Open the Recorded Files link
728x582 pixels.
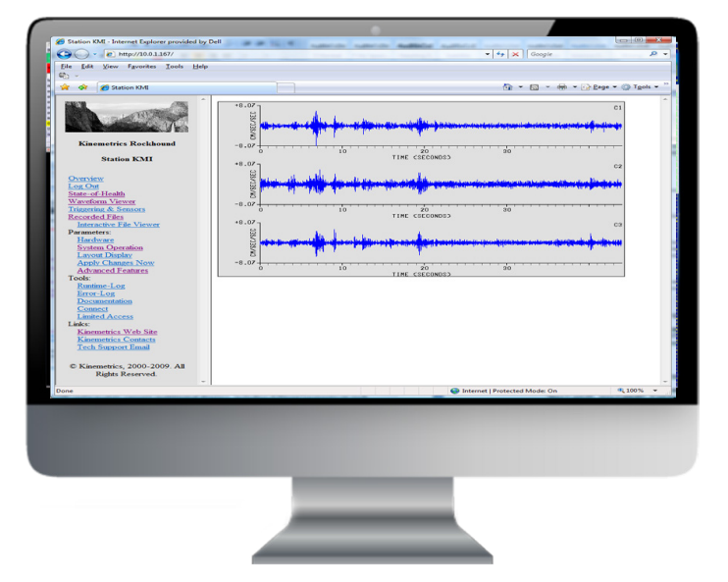[95, 217]
